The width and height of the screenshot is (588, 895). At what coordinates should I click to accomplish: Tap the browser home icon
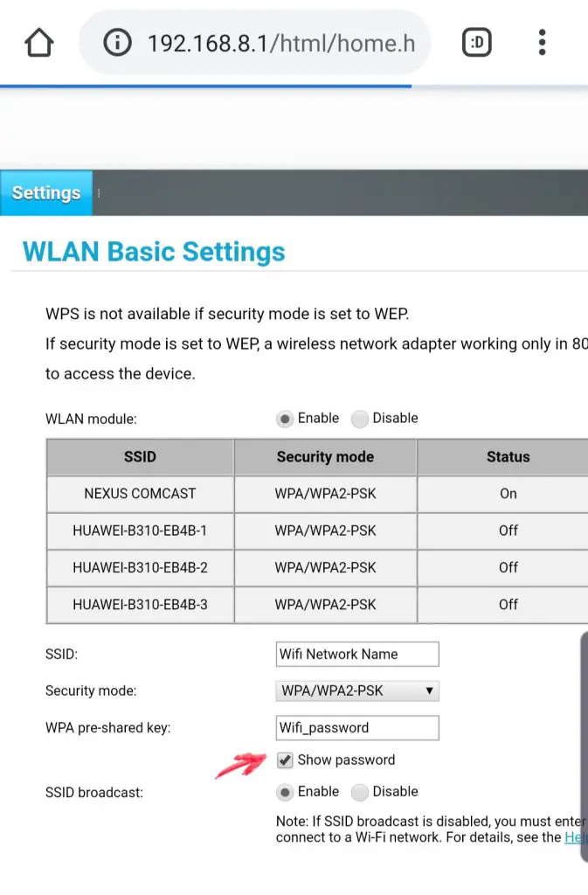[x=40, y=43]
